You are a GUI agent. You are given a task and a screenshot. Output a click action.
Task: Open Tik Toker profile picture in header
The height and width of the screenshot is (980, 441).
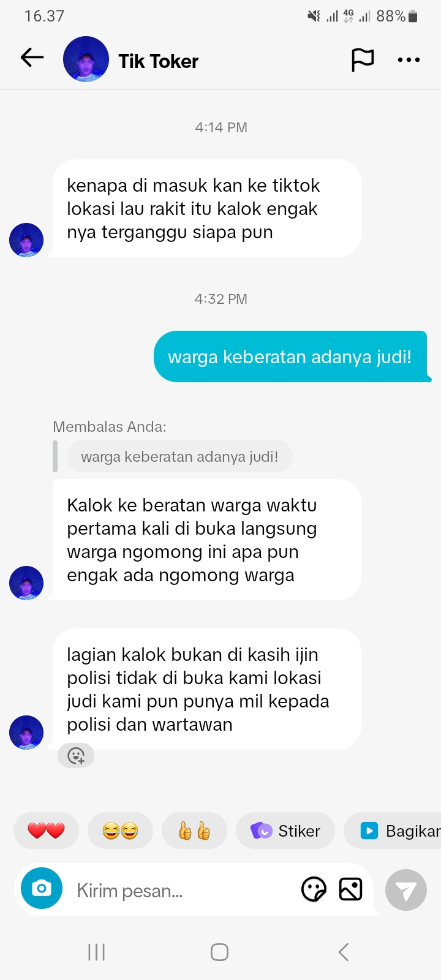pos(86,59)
